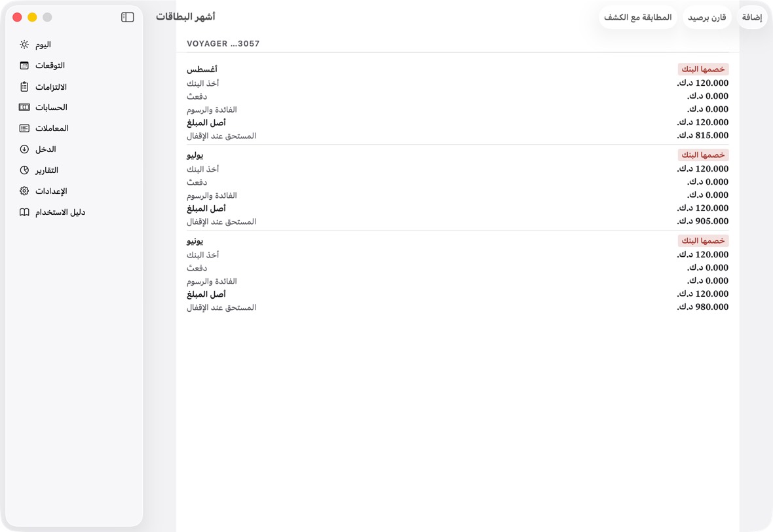The width and height of the screenshot is (773, 532).
Task: Select the 815.000 د.ك. closing amount
Action: pos(702,135)
